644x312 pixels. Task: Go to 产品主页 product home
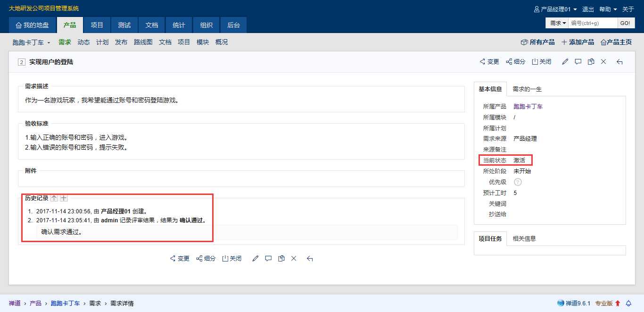click(616, 42)
